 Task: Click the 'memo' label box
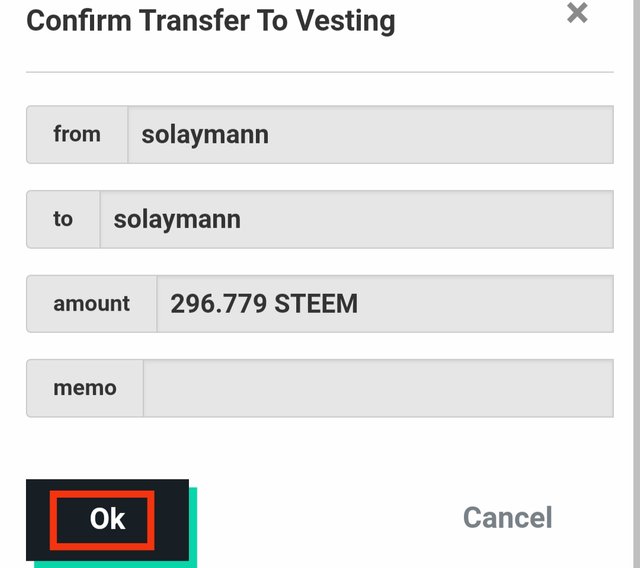(85, 388)
